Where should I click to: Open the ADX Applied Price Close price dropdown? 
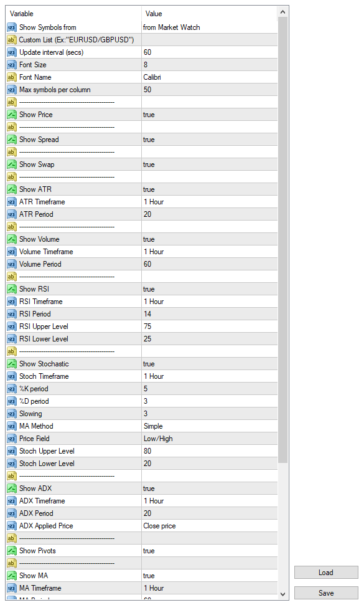(210, 526)
